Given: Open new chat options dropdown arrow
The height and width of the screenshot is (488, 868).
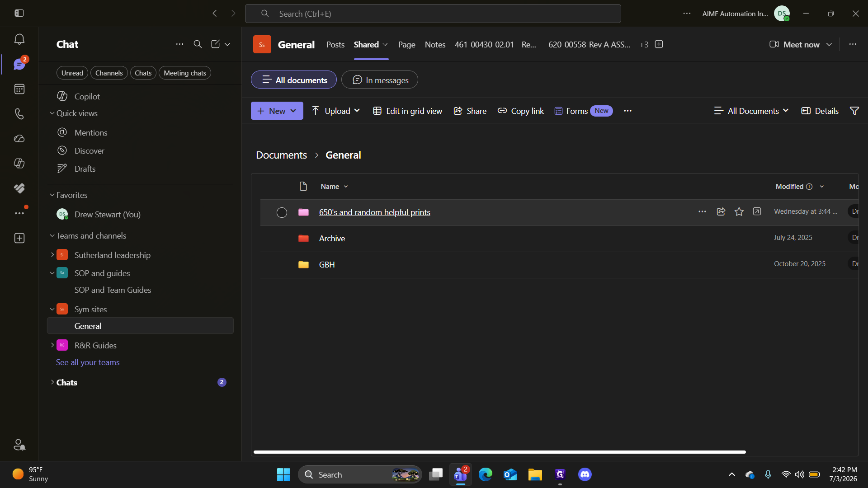Looking at the screenshot, I should tap(227, 44).
